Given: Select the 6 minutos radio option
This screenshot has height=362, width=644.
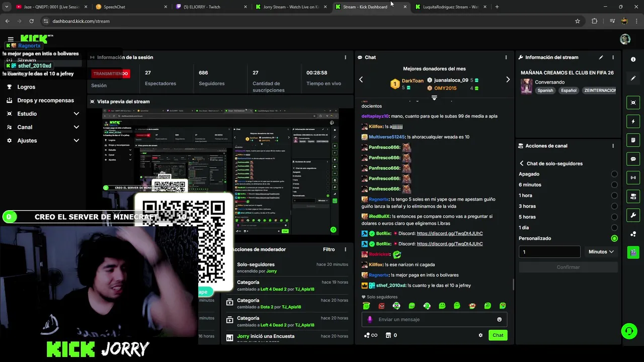Looking at the screenshot, I should click(614, 185).
